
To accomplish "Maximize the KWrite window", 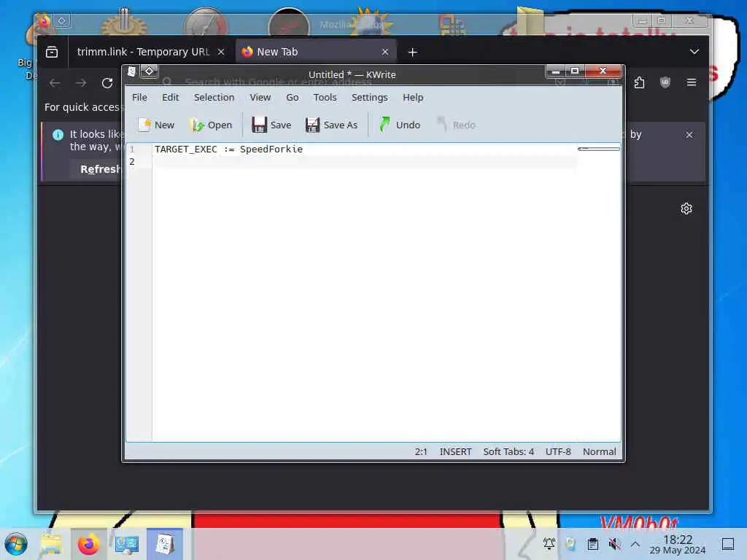I will [x=575, y=71].
